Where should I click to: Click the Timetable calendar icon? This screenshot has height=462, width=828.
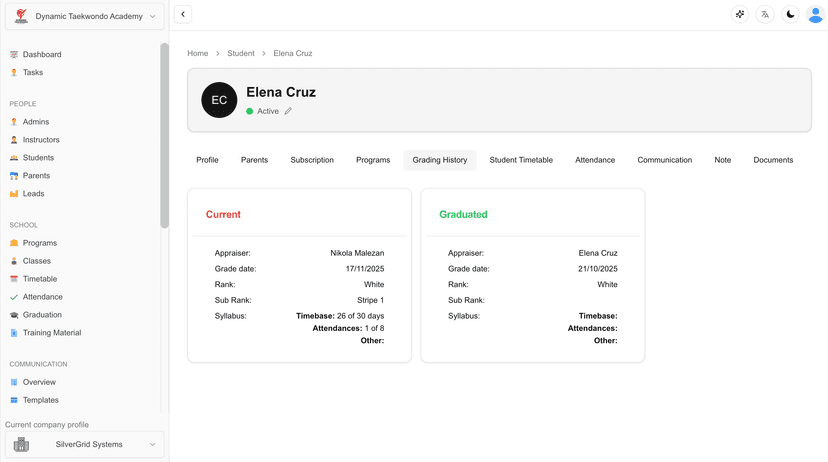click(x=14, y=279)
